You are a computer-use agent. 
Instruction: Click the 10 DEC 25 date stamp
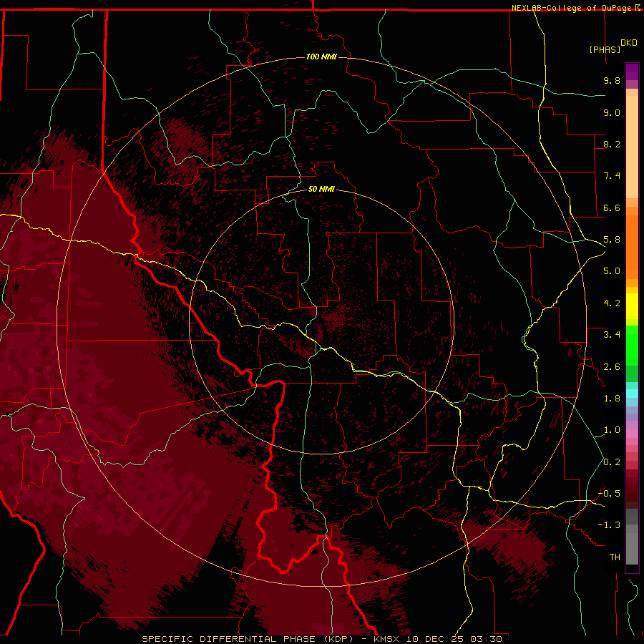[435, 639]
